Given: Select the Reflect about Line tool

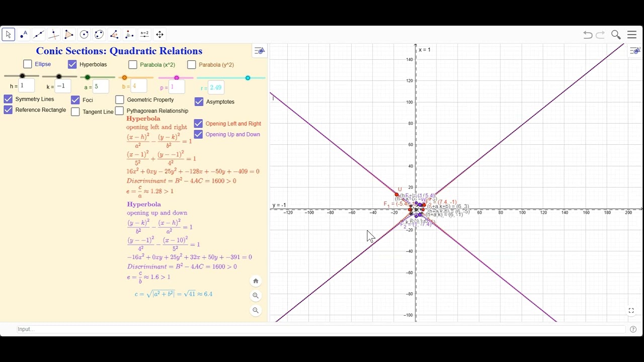Looking at the screenshot, I should [x=129, y=34].
